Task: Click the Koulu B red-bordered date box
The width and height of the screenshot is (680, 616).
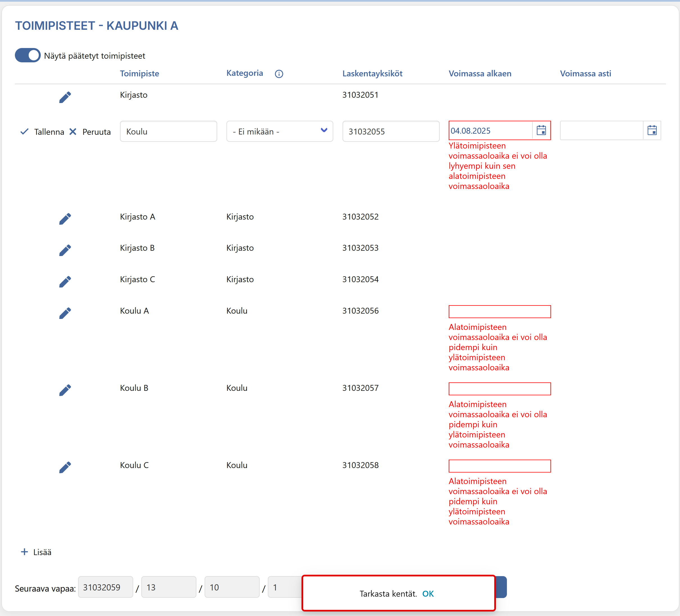Action: coord(500,389)
